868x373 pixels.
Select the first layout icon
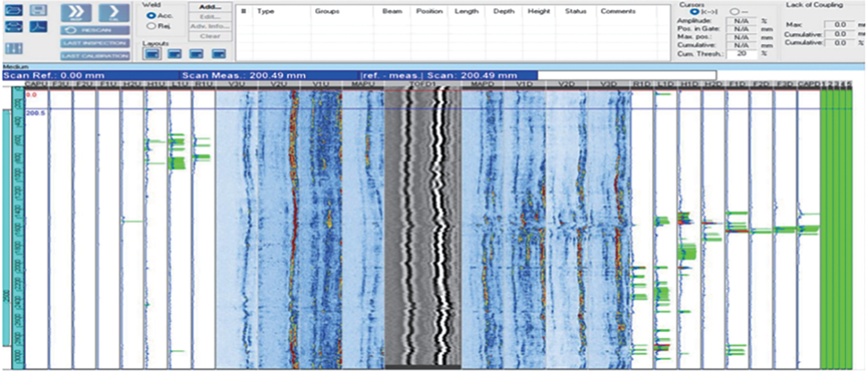click(x=152, y=54)
